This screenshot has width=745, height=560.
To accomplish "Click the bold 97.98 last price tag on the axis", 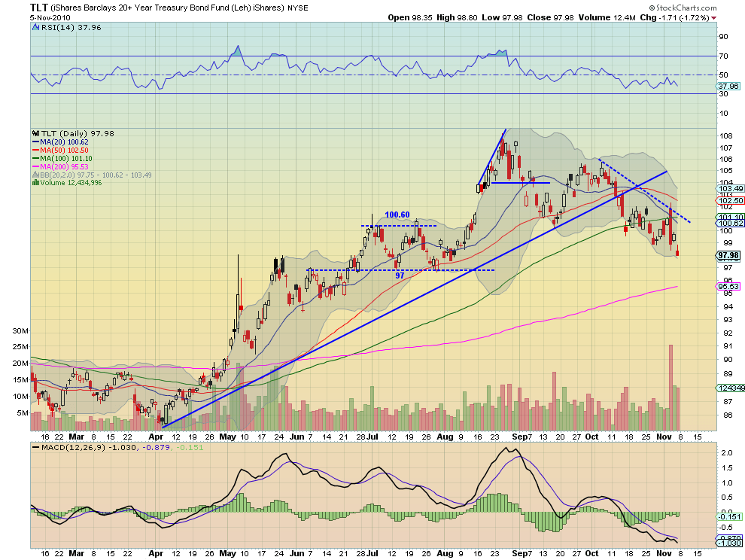I will tap(728, 256).
